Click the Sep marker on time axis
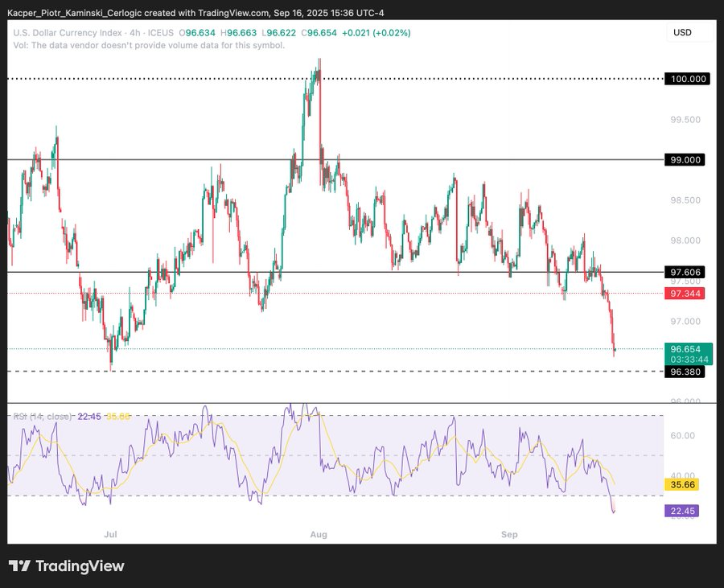 tap(509, 534)
